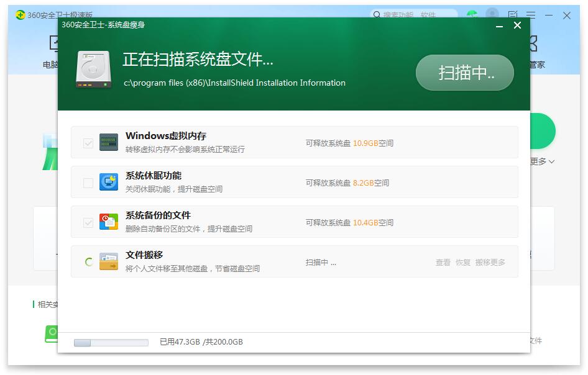Click the 查看 link in the 文件搬移 row
The image size is (588, 375).
[x=443, y=262]
